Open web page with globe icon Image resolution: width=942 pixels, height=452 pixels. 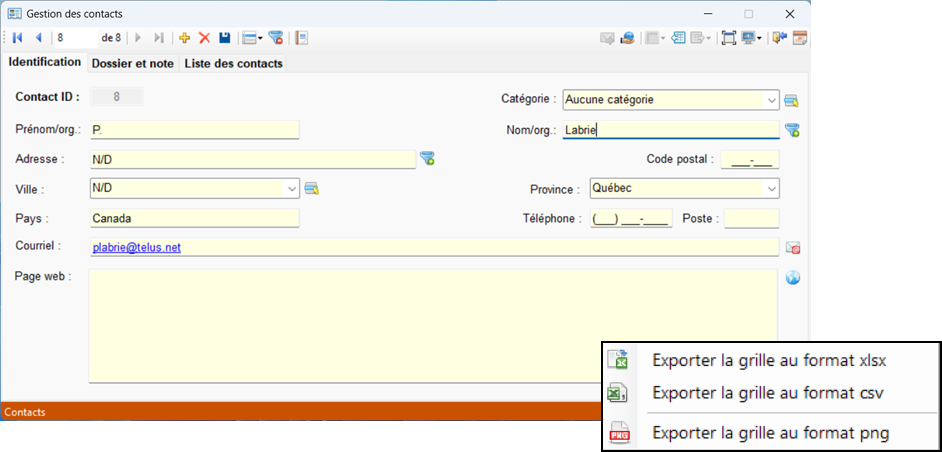point(792,278)
